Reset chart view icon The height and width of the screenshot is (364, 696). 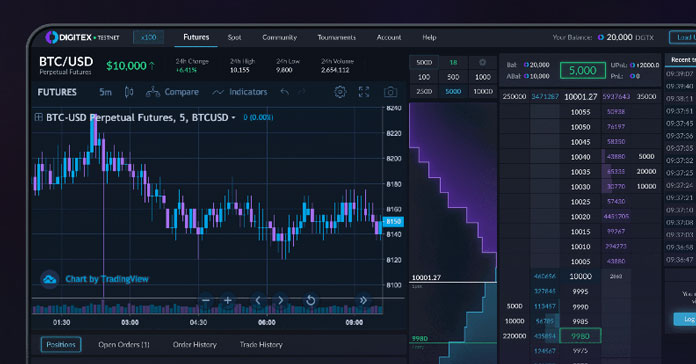(x=311, y=301)
